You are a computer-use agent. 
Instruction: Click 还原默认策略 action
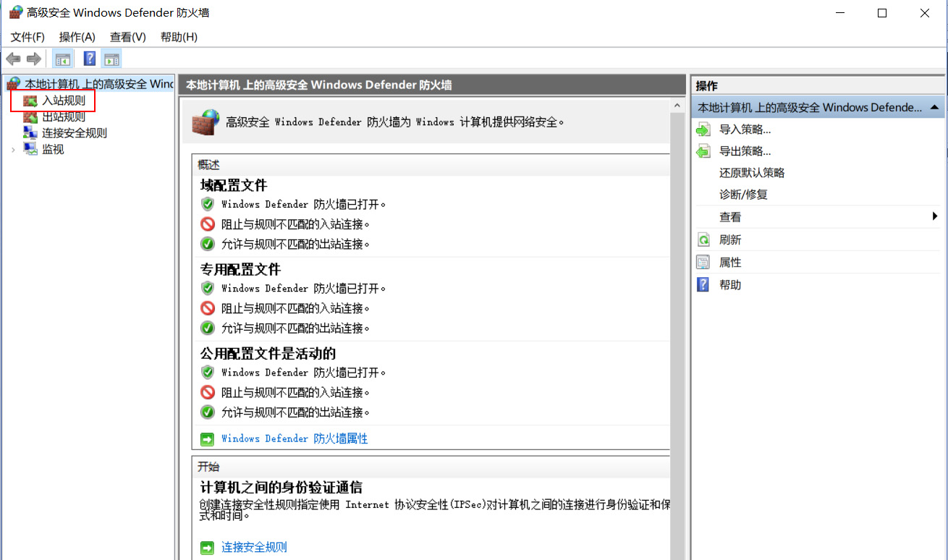click(x=752, y=173)
